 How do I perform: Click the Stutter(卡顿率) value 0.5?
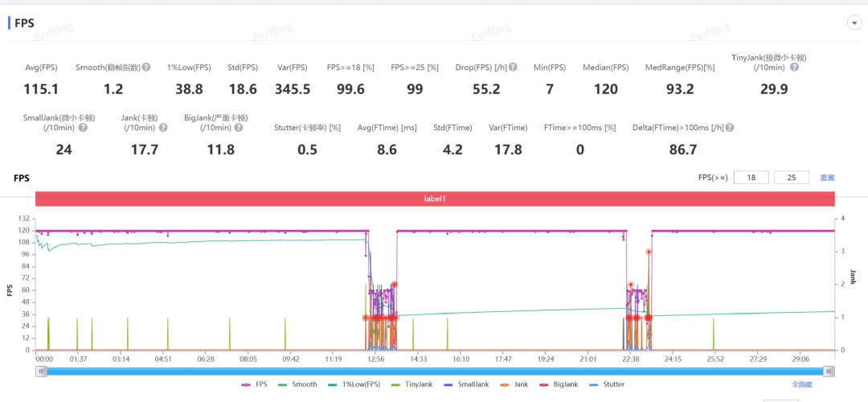307,150
